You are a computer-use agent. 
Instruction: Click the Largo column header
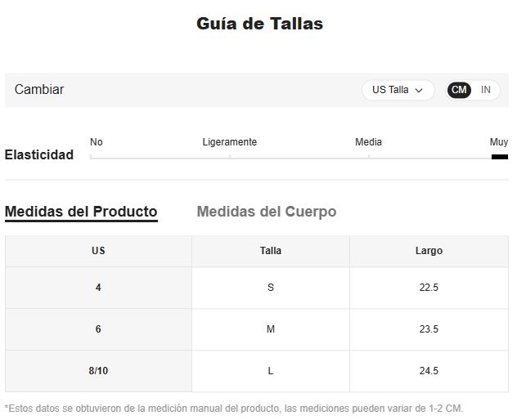pyautogui.click(x=429, y=251)
